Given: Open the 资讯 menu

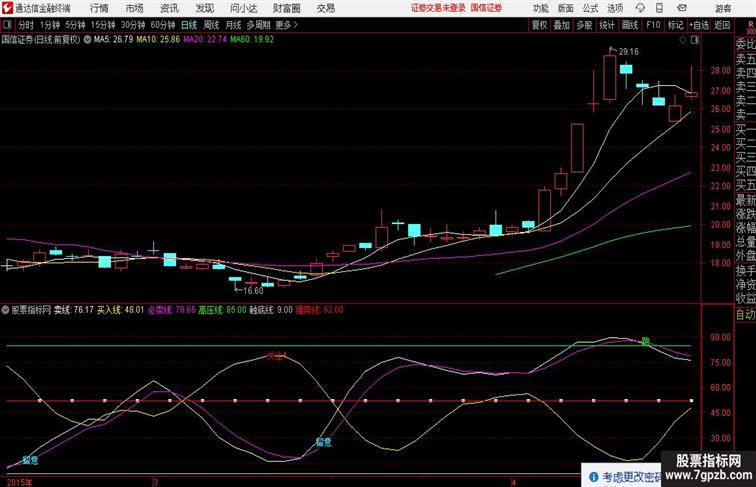Looking at the screenshot, I should pos(169,8).
